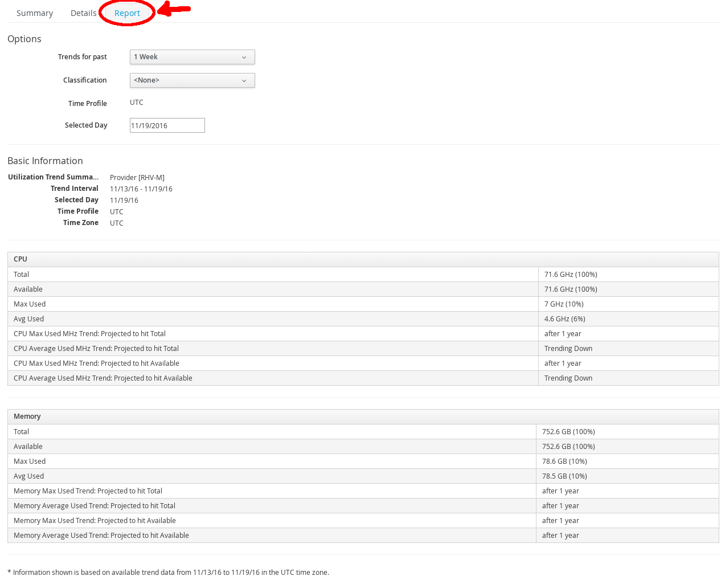
Task: Select after 1 year for CPU Max hit Total
Action: click(563, 334)
